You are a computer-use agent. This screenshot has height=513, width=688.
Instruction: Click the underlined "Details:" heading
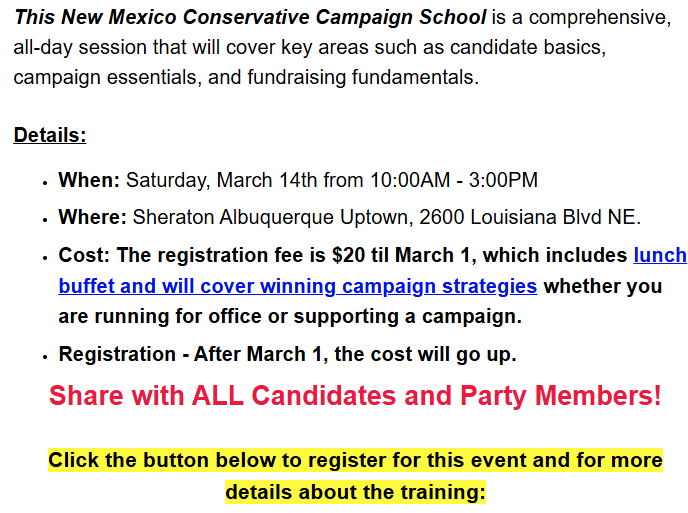click(x=50, y=135)
